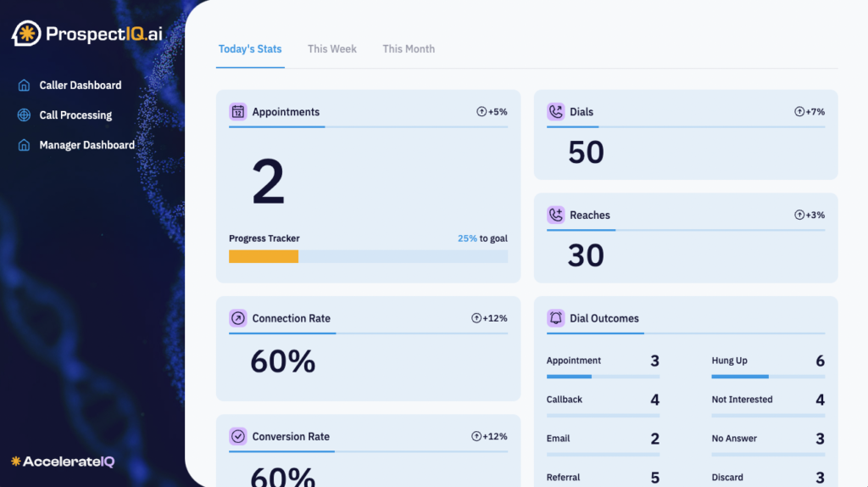This screenshot has width=868, height=487.
Task: Click the Appointments progress tracker bar
Action: tap(368, 256)
